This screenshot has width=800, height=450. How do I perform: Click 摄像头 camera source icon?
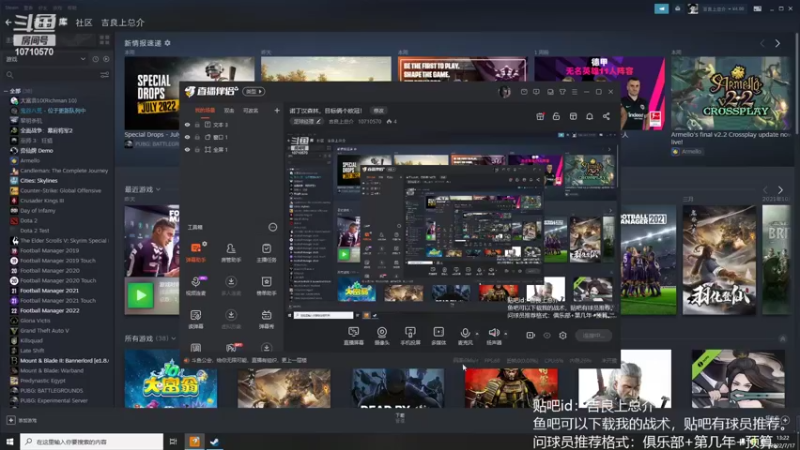382,336
